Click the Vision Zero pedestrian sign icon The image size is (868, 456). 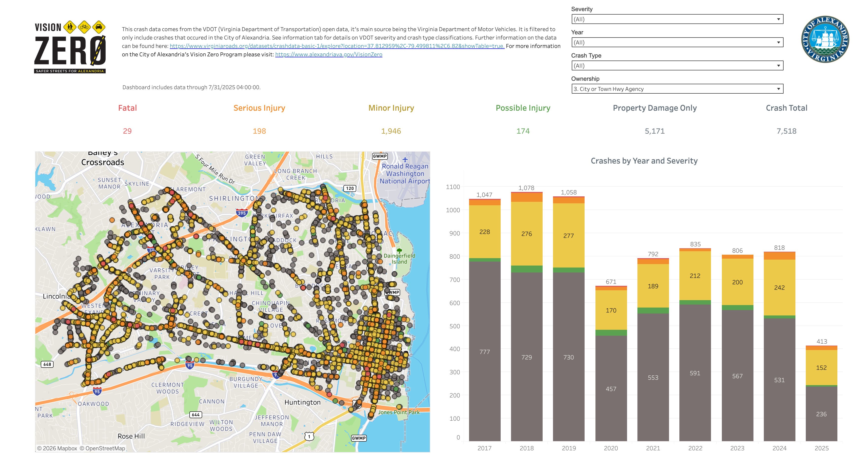pos(70,27)
